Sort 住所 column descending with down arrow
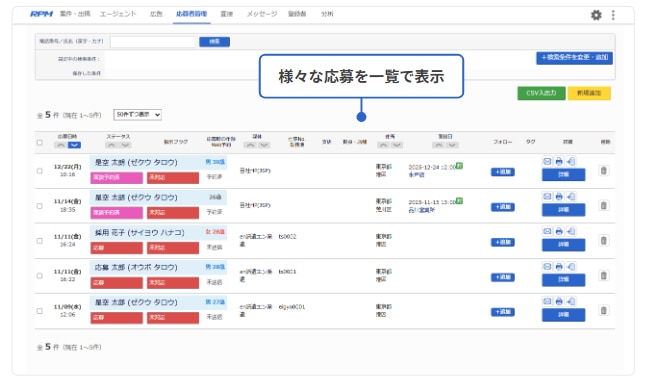 pos(397,145)
